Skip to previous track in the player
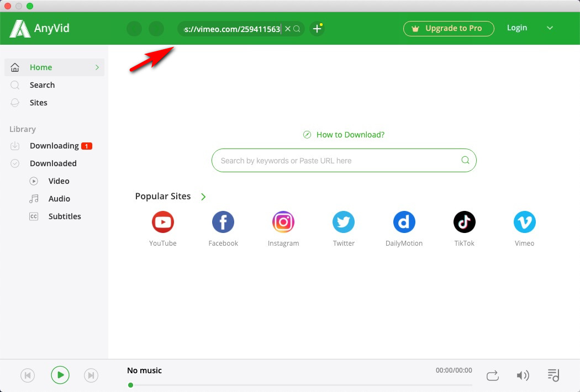This screenshot has height=392, width=580. (28, 375)
